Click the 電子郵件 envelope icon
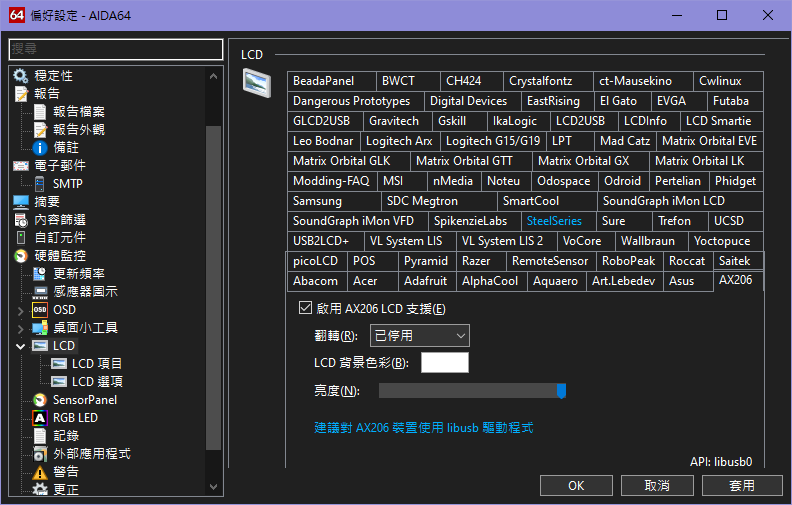Image resolution: width=792 pixels, height=505 pixels. [x=21, y=166]
